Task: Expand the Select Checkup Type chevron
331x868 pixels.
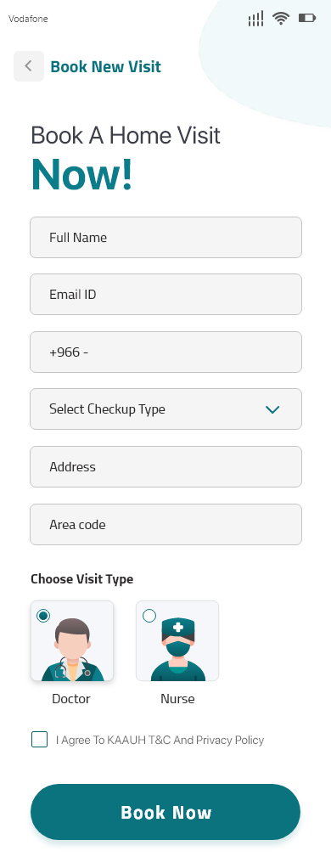Action: pyautogui.click(x=272, y=409)
